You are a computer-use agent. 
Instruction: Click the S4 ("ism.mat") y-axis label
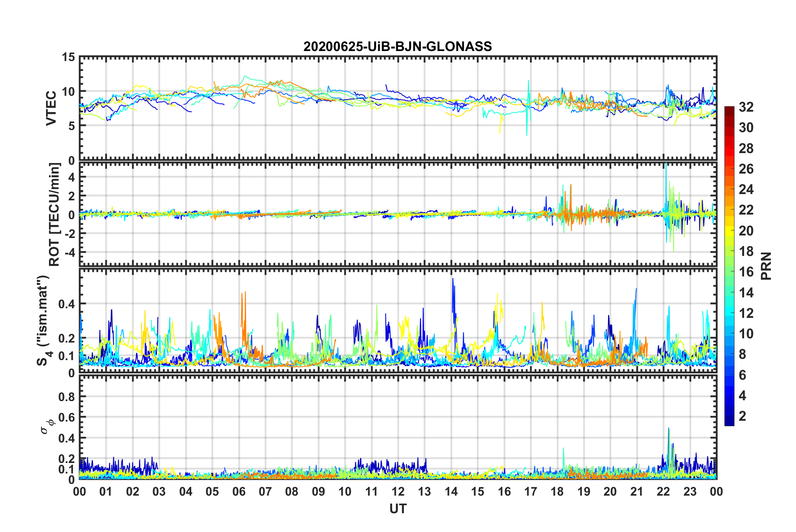(x=44, y=321)
